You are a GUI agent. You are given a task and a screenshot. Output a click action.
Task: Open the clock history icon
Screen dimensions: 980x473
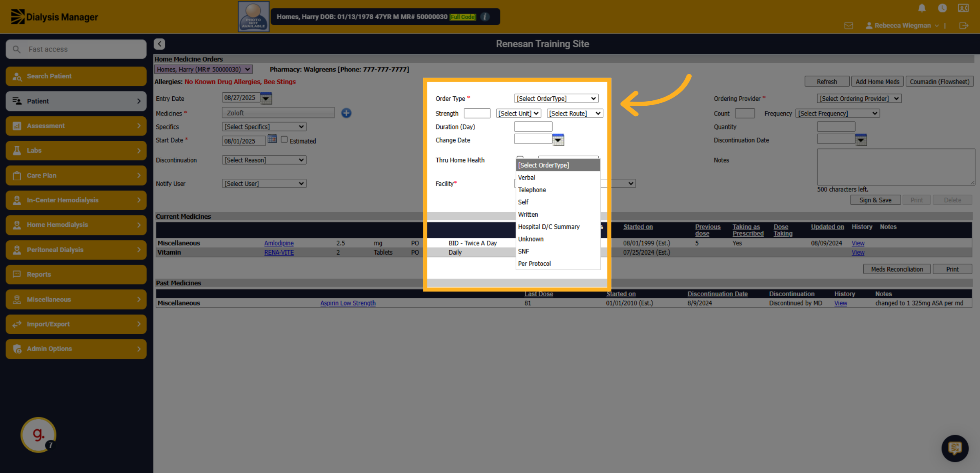coord(942,8)
